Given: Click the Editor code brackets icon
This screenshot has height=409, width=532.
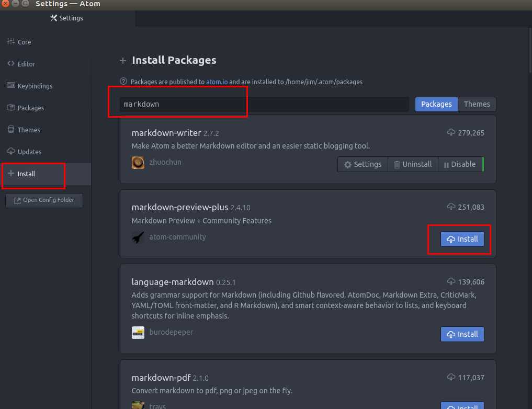Looking at the screenshot, I should pos(11,63).
